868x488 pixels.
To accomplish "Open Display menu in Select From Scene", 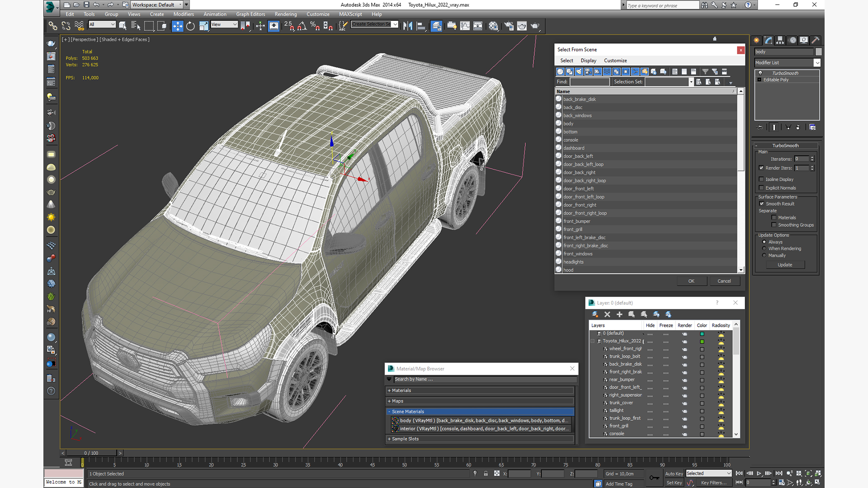I will coord(588,61).
